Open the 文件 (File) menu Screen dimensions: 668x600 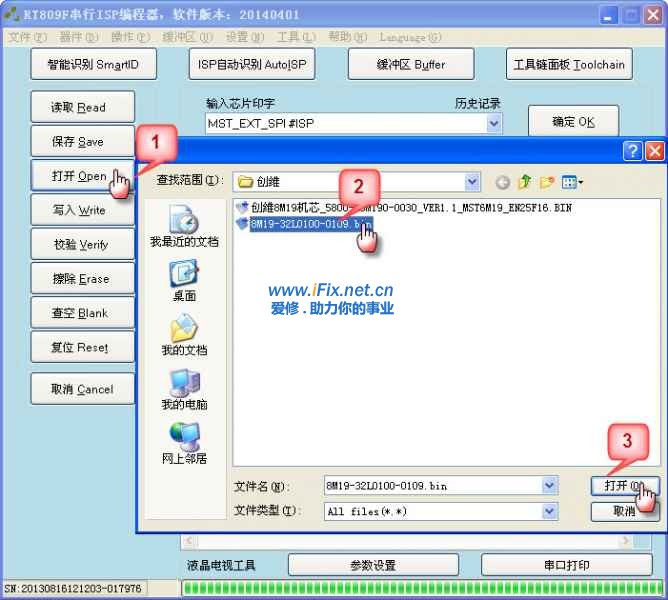[x=27, y=37]
